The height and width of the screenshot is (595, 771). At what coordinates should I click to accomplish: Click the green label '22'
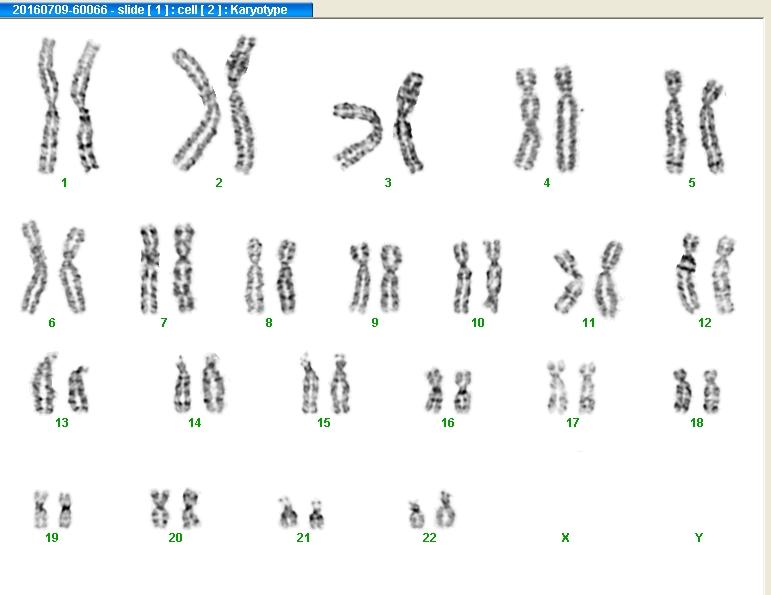tap(429, 537)
